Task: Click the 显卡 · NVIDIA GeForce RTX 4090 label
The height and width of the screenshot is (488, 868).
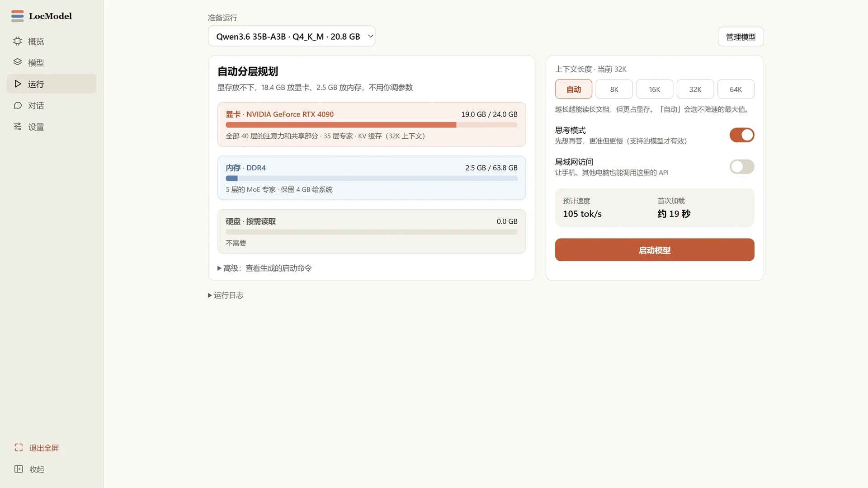Action: coord(280,114)
